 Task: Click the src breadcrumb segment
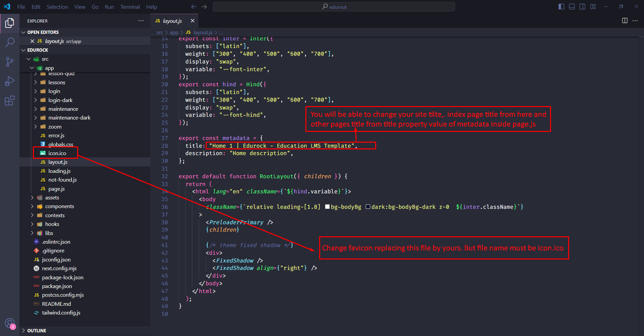[x=160, y=32]
